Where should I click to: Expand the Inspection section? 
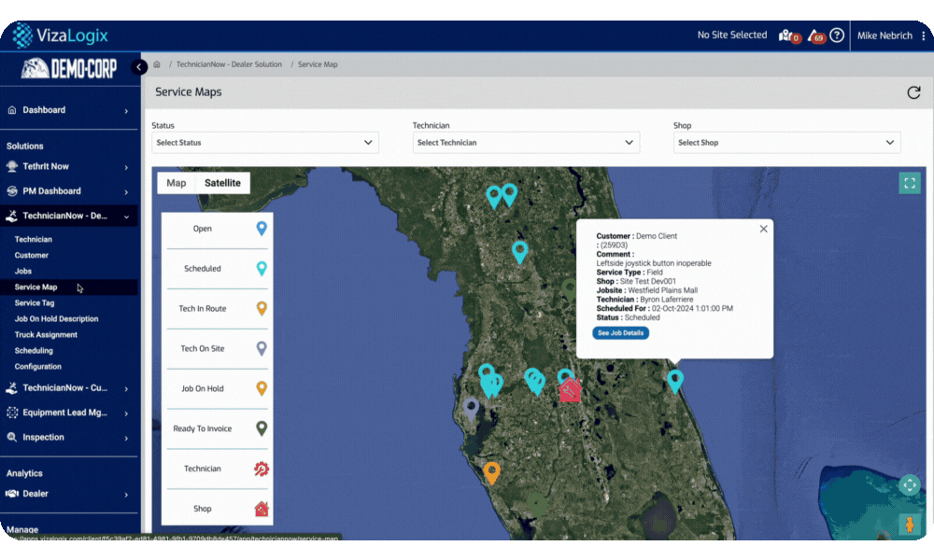pos(68,438)
